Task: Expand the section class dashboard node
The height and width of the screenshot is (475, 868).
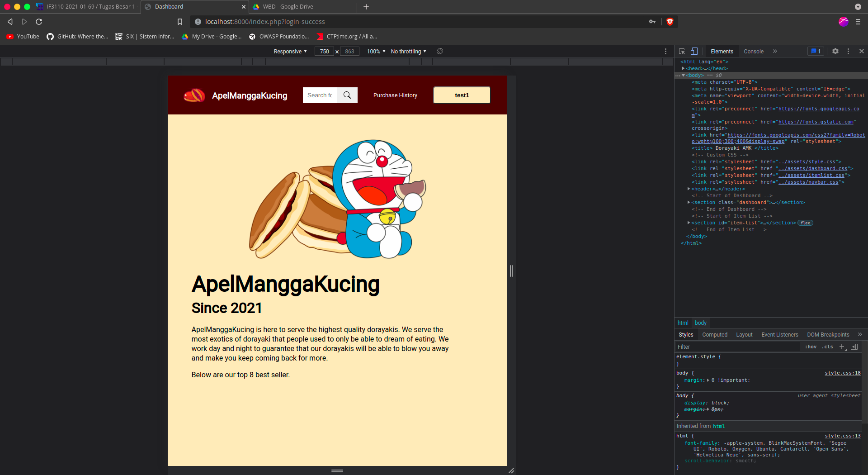Action: click(x=689, y=203)
